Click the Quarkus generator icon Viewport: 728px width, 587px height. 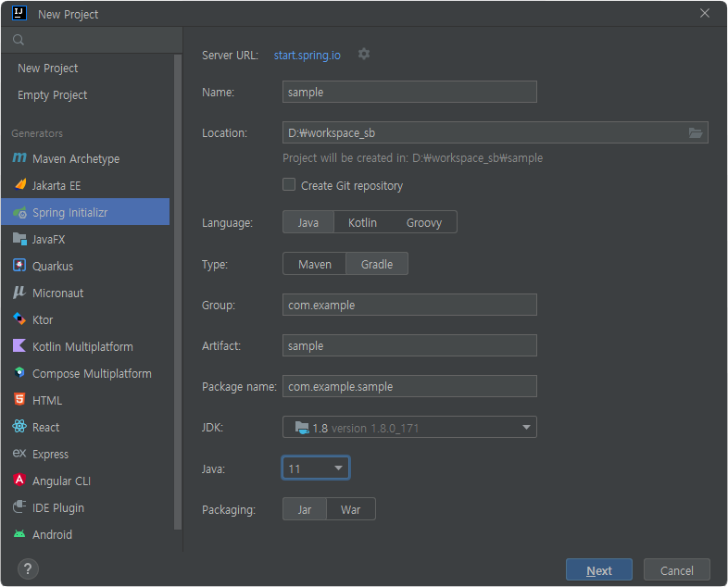click(x=19, y=266)
